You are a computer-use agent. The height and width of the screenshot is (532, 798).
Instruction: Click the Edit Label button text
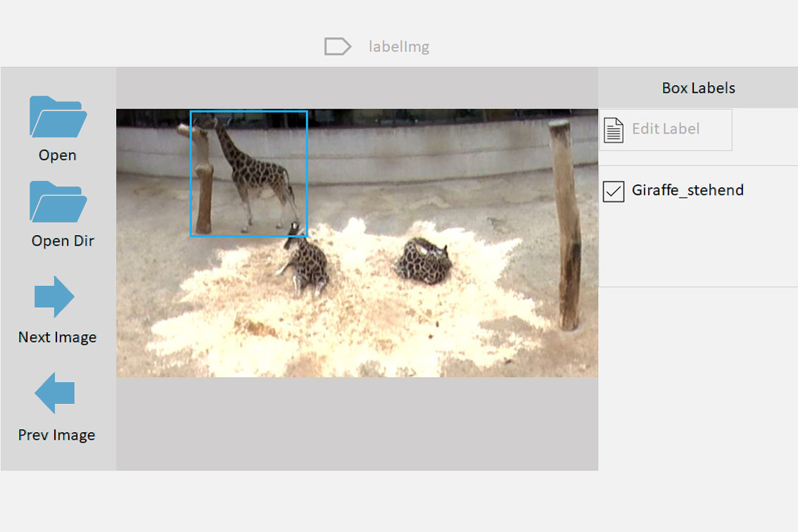tap(665, 129)
